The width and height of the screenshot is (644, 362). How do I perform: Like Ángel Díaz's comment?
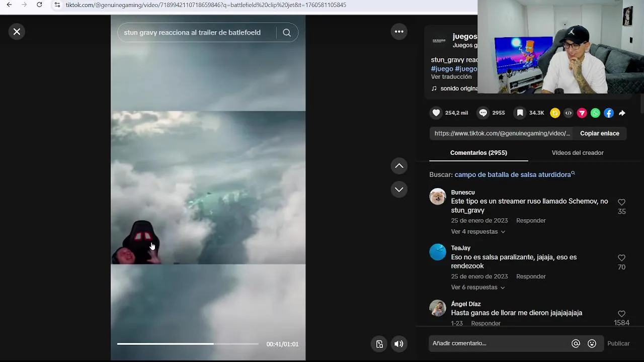point(622,314)
